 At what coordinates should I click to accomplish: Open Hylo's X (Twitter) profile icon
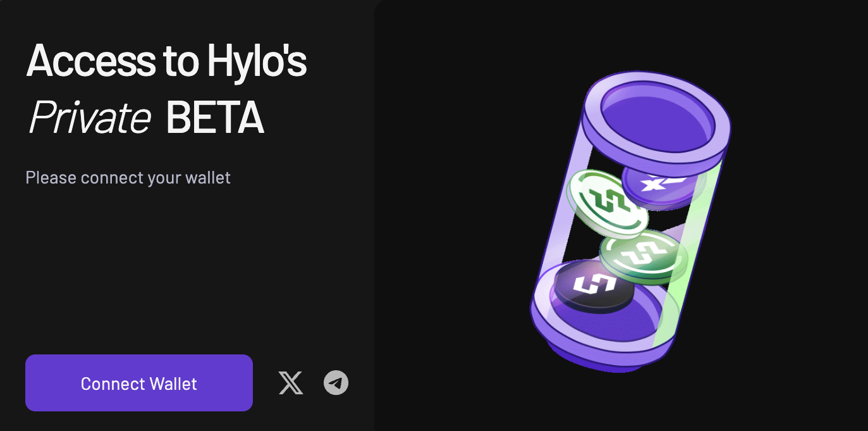[x=291, y=383]
